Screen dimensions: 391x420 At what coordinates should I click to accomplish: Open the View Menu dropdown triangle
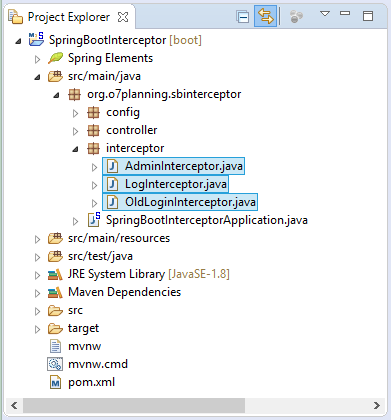point(325,14)
